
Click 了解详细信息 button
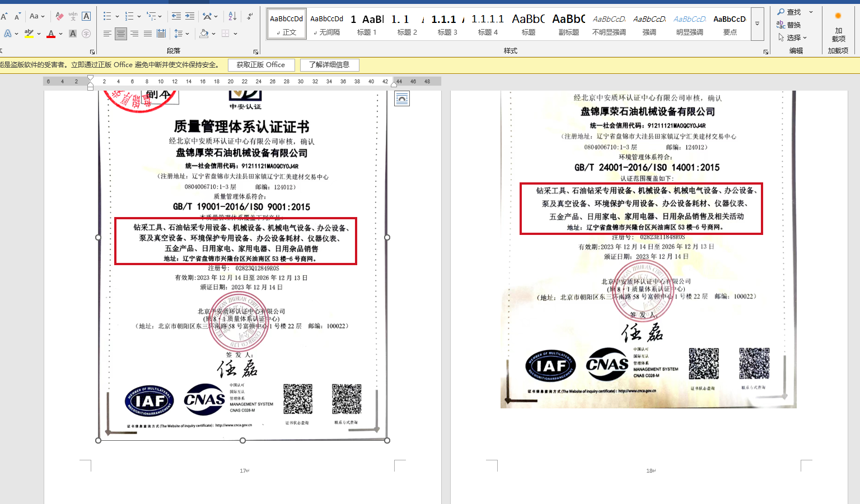click(x=329, y=65)
